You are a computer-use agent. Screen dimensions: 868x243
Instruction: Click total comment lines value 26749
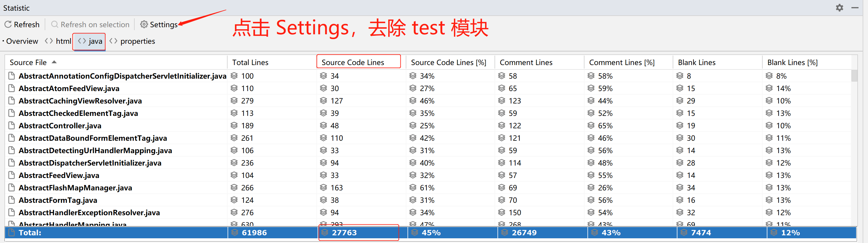pyautogui.click(x=524, y=233)
